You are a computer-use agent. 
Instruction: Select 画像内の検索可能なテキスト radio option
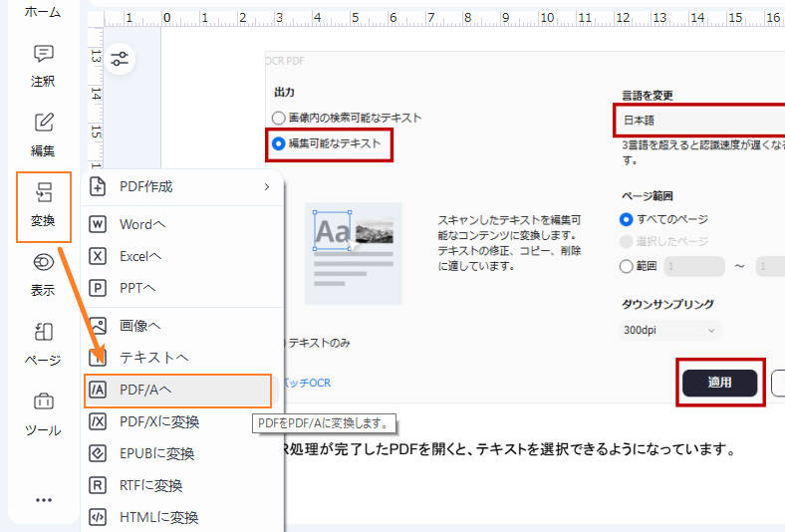[278, 119]
